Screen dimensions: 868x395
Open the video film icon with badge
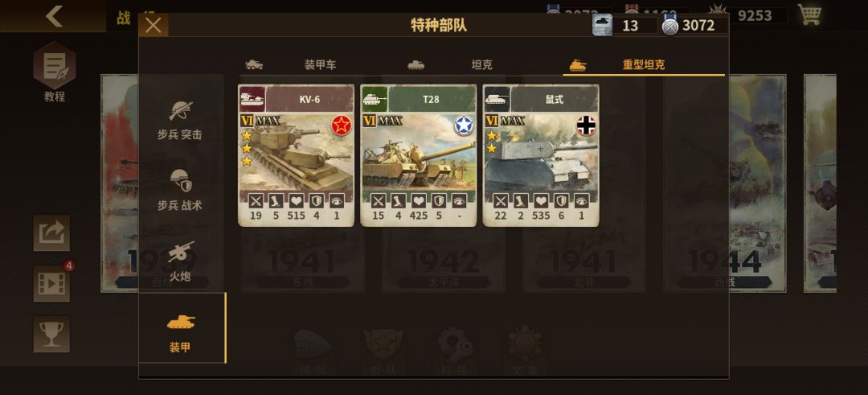(x=51, y=283)
